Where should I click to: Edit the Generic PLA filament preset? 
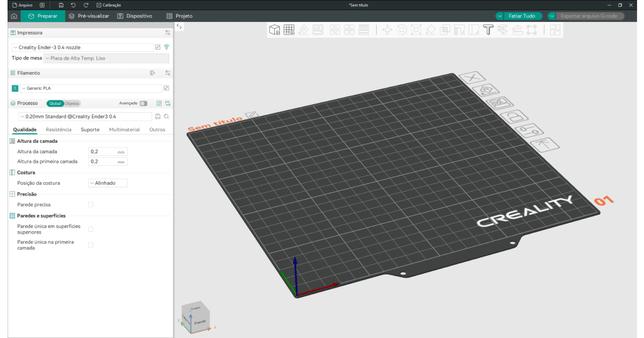(166, 88)
